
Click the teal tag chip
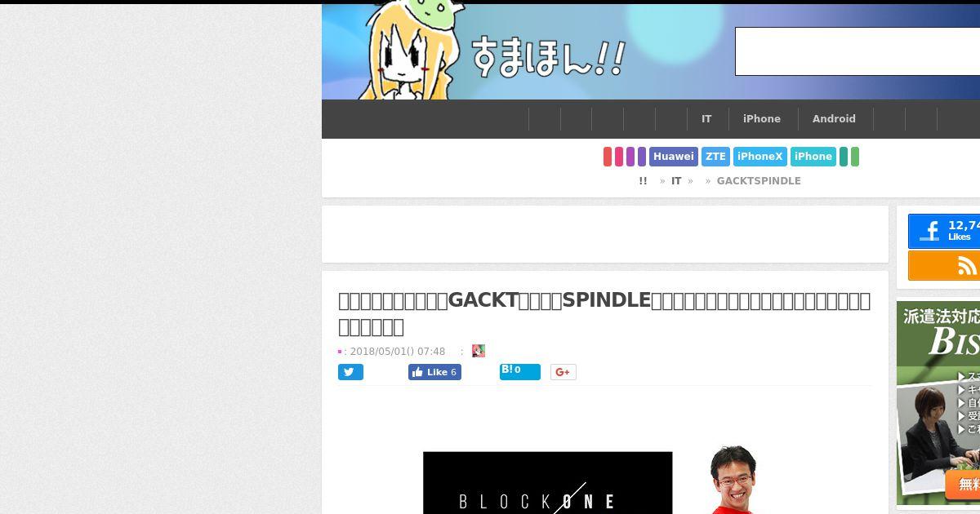(x=844, y=157)
